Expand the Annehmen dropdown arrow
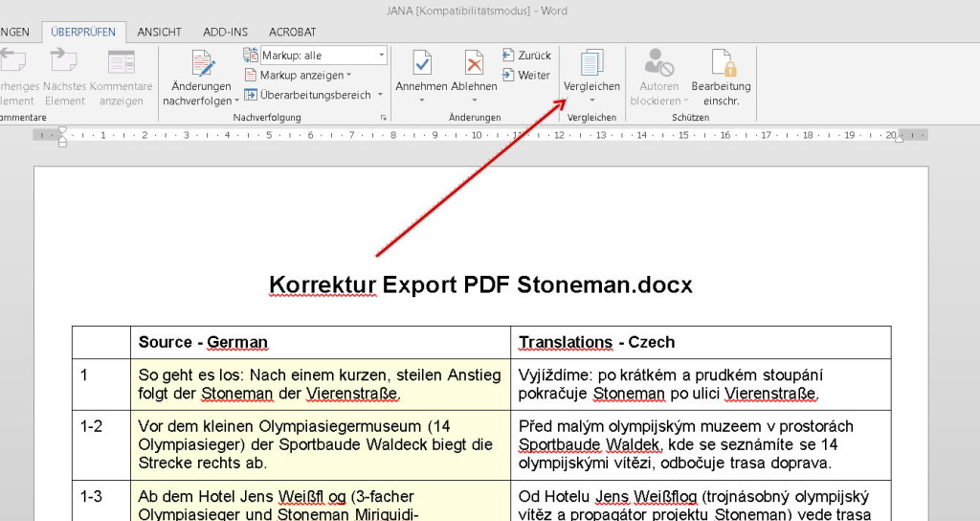Image resolution: width=980 pixels, height=521 pixels. [421, 101]
